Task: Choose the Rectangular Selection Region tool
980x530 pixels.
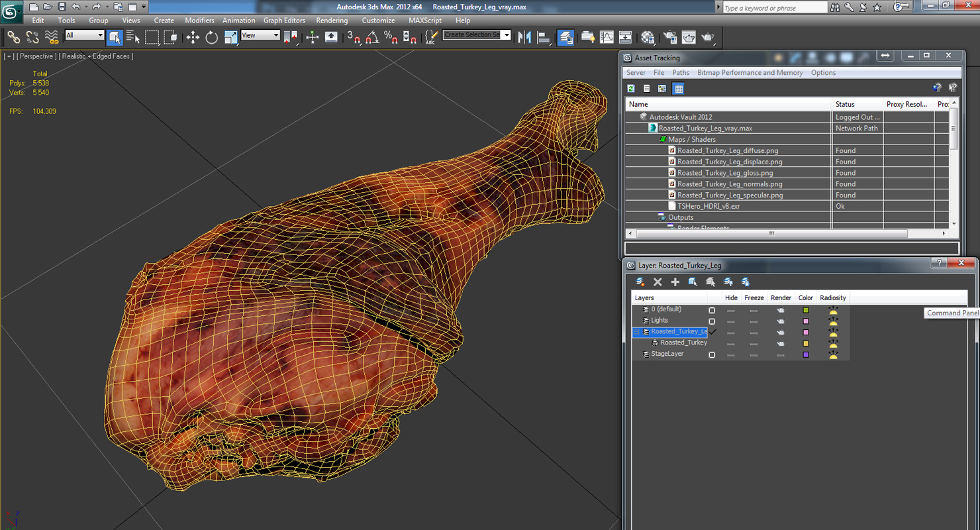Action: pos(152,37)
